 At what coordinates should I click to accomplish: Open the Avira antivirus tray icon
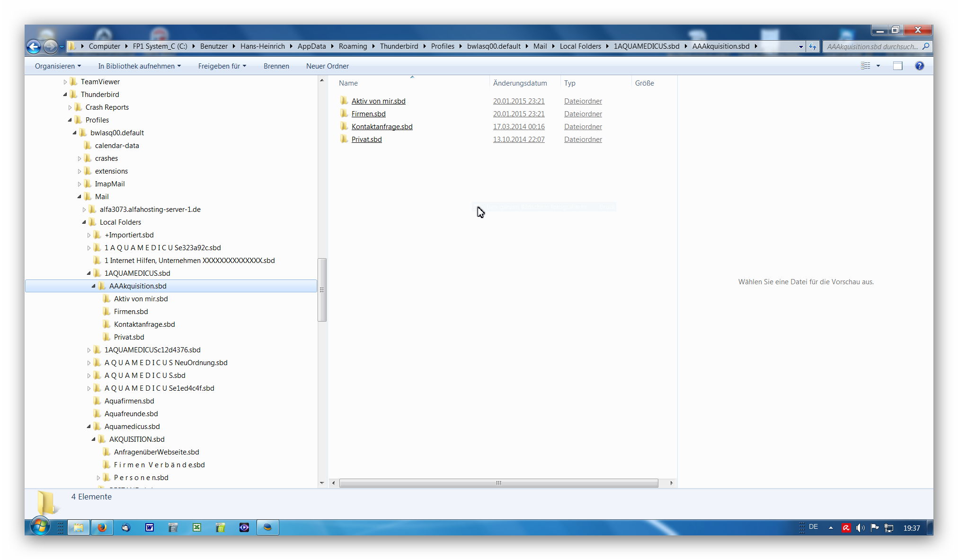coord(846,528)
